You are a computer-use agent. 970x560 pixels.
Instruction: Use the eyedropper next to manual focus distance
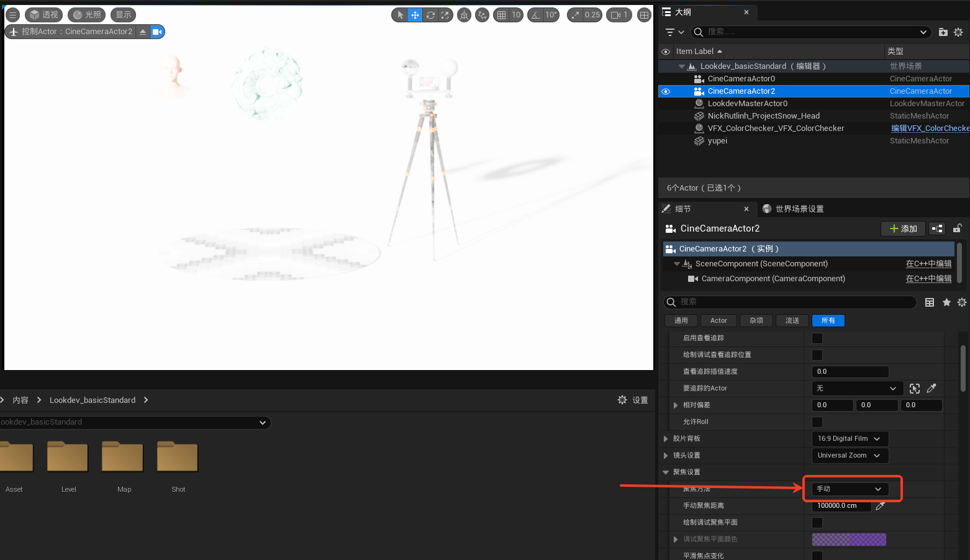(880, 506)
